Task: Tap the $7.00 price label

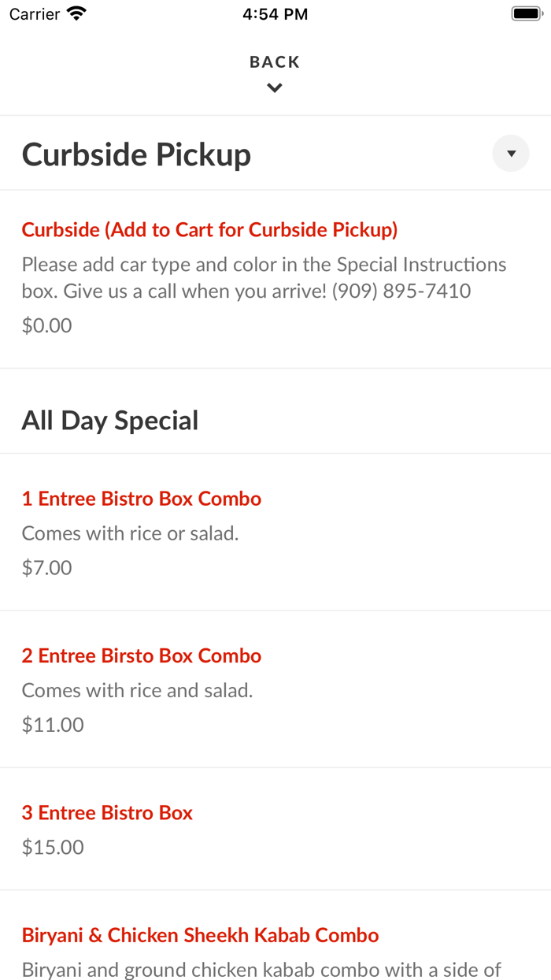Action: 46,566
